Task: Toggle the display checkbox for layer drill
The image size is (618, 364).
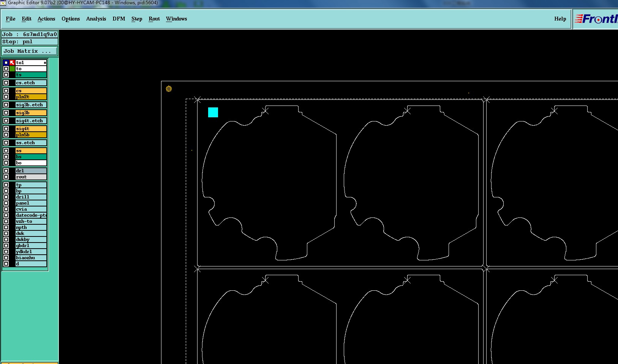Action: pyautogui.click(x=6, y=197)
